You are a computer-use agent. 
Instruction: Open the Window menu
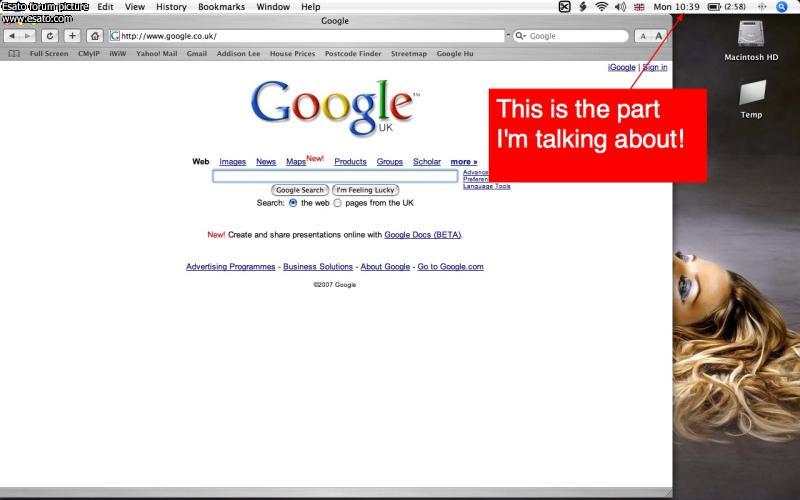pos(273,7)
